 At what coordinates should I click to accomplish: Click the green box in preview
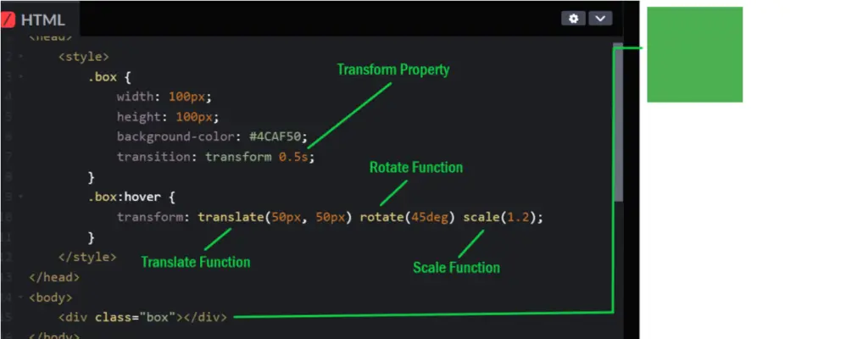(695, 54)
